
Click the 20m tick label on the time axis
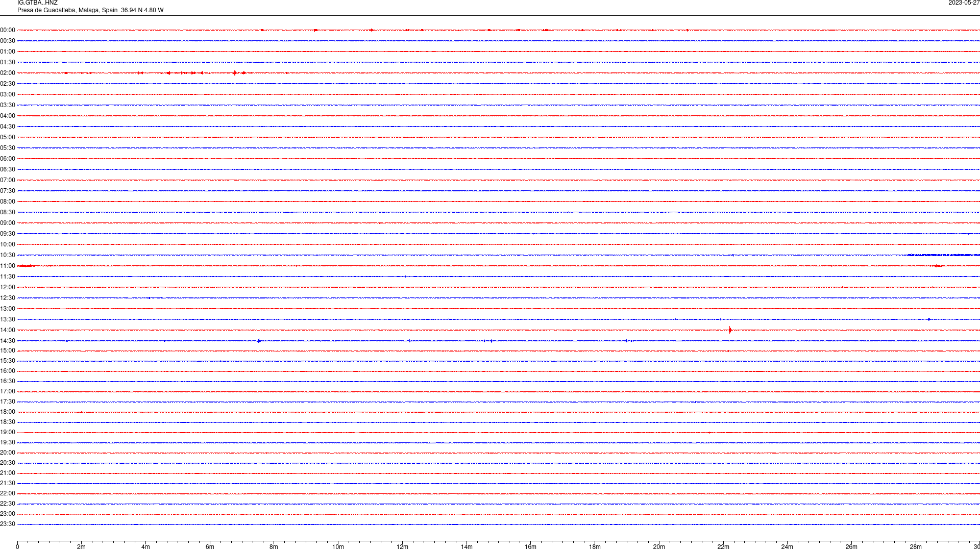[x=659, y=547]
